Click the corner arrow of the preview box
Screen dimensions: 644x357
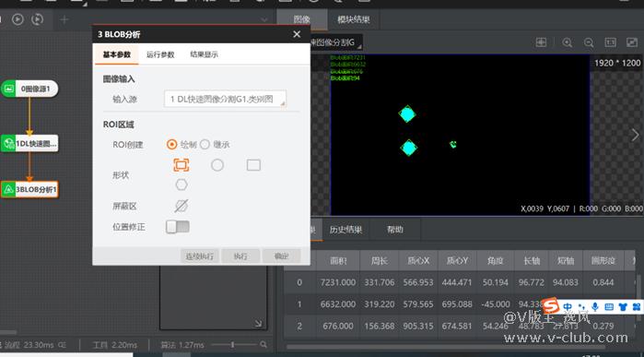click(258, 324)
